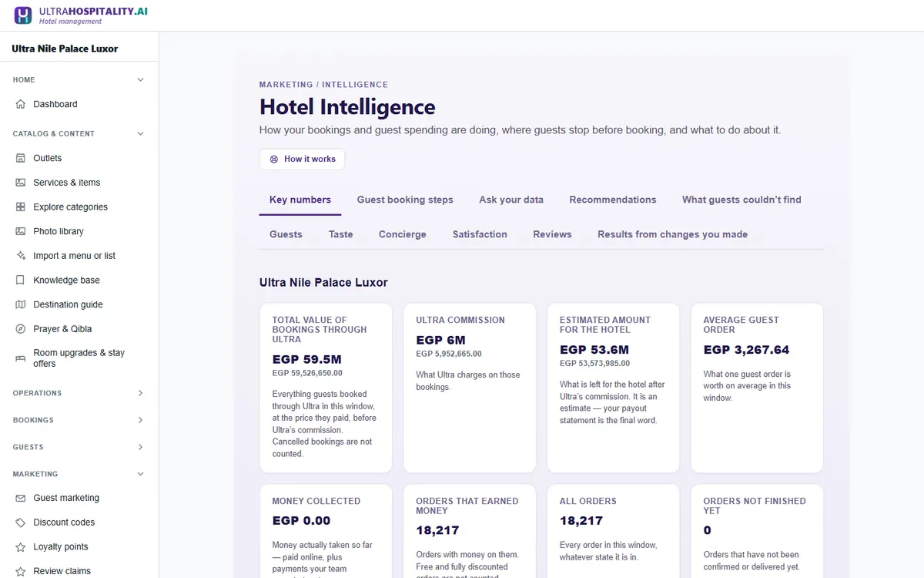This screenshot has height=578, width=924.
Task: Click the help icon in How it works
Action: point(273,160)
